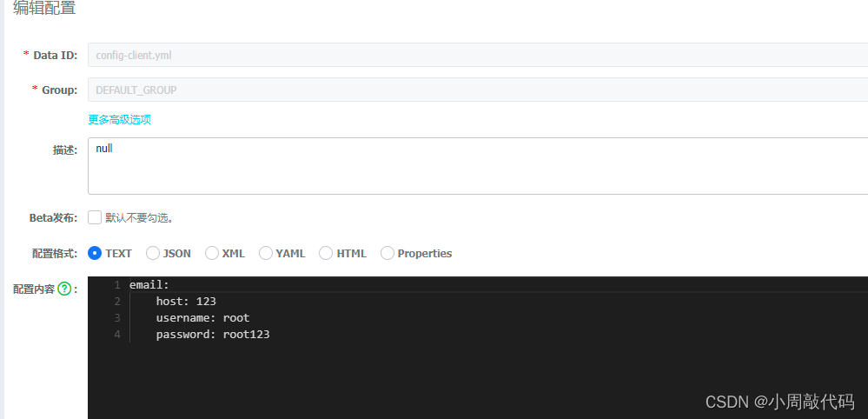Click line number 2 in editor gutter
The height and width of the screenshot is (419, 868).
pos(116,302)
